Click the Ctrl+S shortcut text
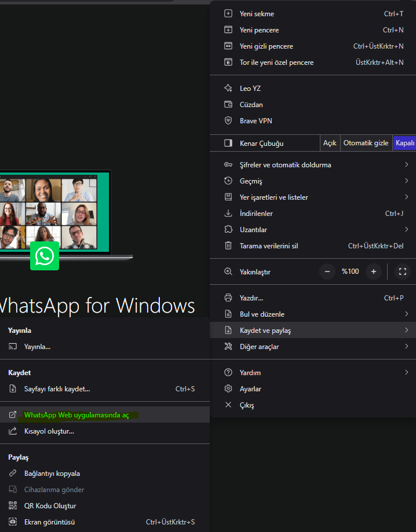Screen dimensions: 416x532 click(x=185, y=389)
